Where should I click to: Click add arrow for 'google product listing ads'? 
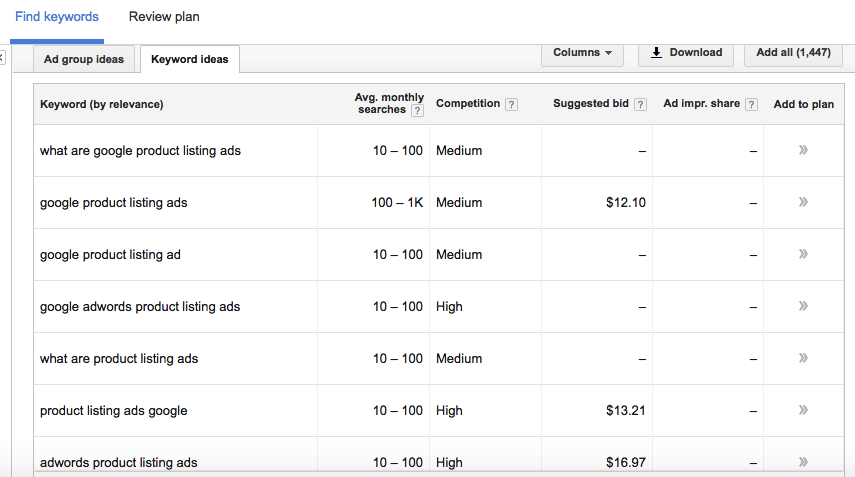[803, 203]
